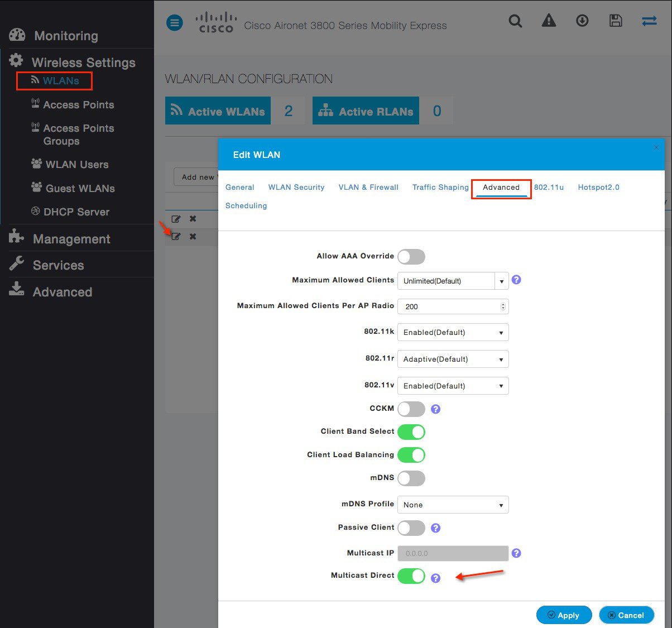The height and width of the screenshot is (628, 672).
Task: Click the Monitoring dashboard icon
Action: [x=17, y=35]
